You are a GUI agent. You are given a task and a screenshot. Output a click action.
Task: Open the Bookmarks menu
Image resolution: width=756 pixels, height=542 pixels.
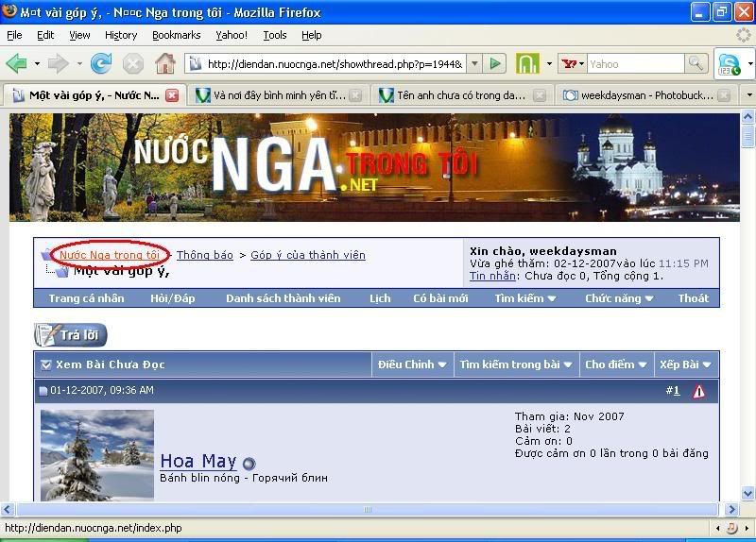click(176, 35)
